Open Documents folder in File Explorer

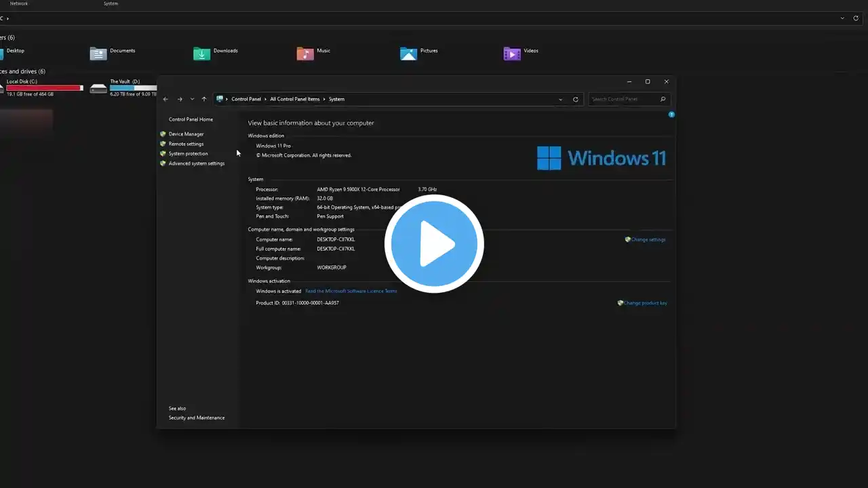point(113,53)
